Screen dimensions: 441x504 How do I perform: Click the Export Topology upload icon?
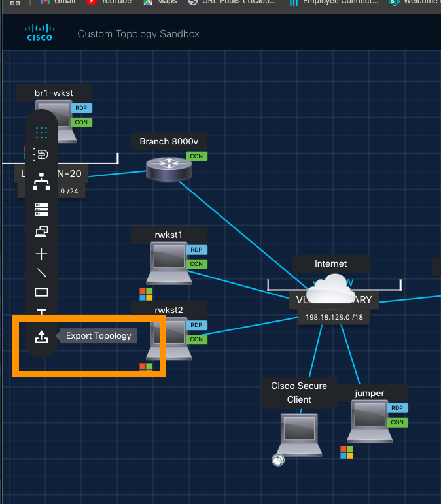point(41,337)
